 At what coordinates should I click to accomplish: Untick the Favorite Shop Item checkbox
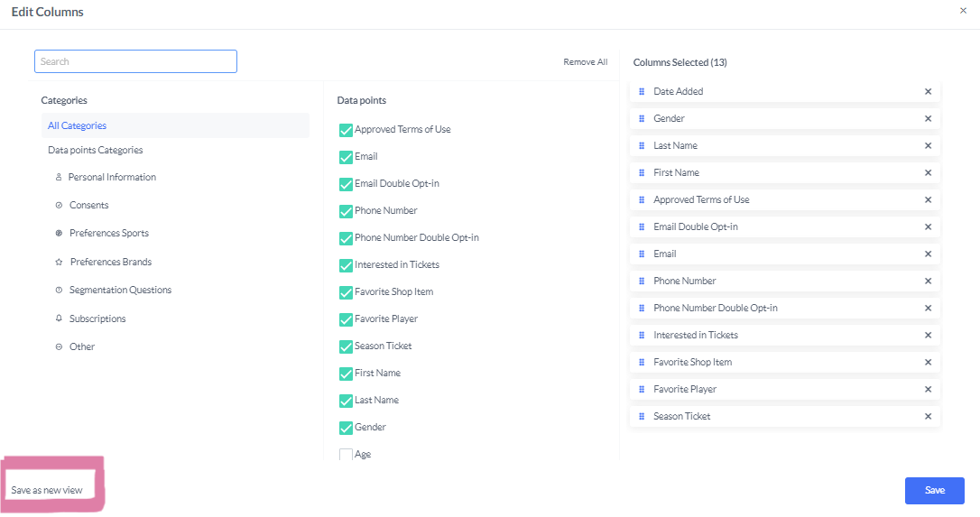(346, 292)
